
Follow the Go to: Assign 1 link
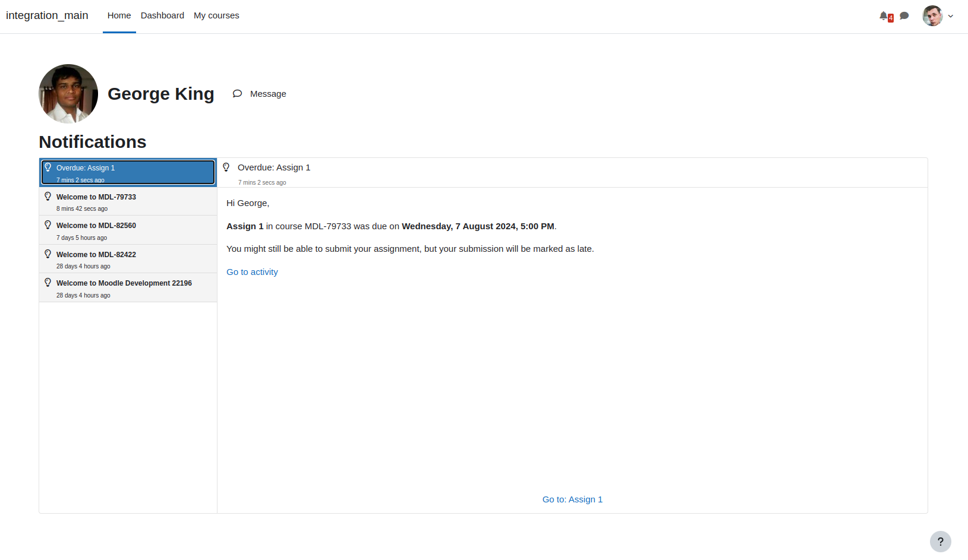[x=572, y=499]
